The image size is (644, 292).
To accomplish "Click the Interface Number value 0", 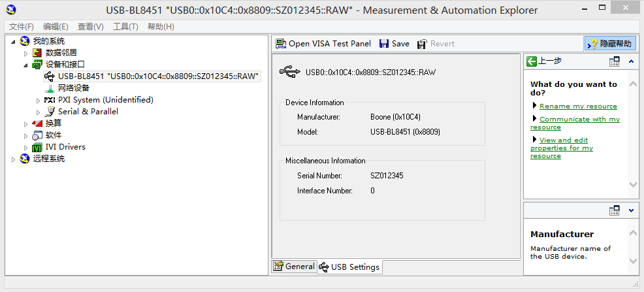I will pyautogui.click(x=372, y=191).
